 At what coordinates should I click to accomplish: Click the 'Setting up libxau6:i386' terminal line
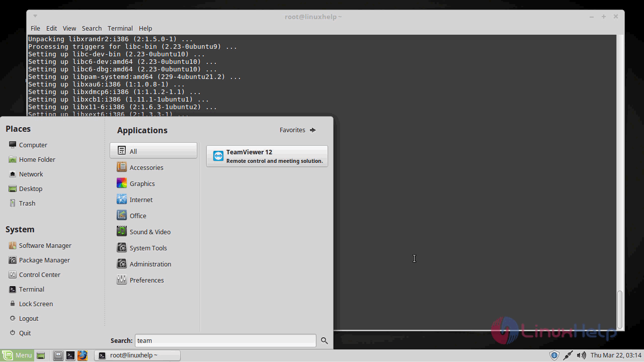(x=106, y=84)
